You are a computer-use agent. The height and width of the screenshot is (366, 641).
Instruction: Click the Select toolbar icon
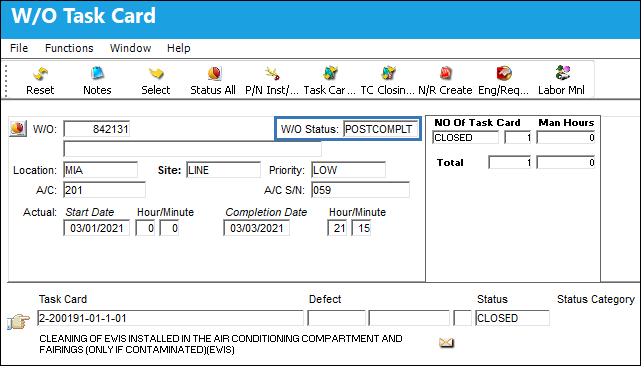155,81
